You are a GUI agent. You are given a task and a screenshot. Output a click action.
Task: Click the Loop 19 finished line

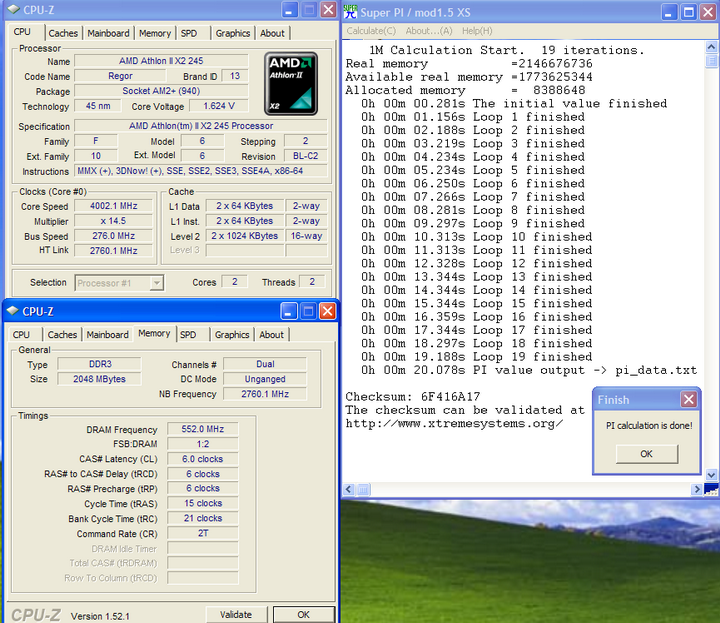[x=477, y=357]
